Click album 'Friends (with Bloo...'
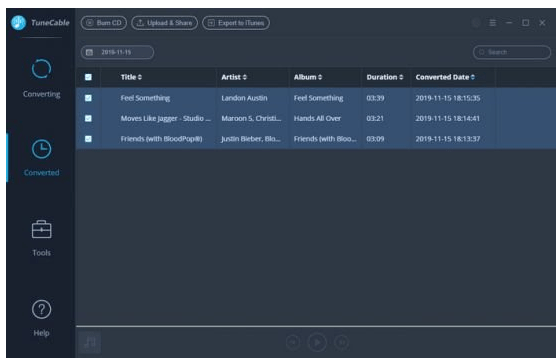Image resolution: width=559 pixels, height=362 pixels. (x=325, y=139)
